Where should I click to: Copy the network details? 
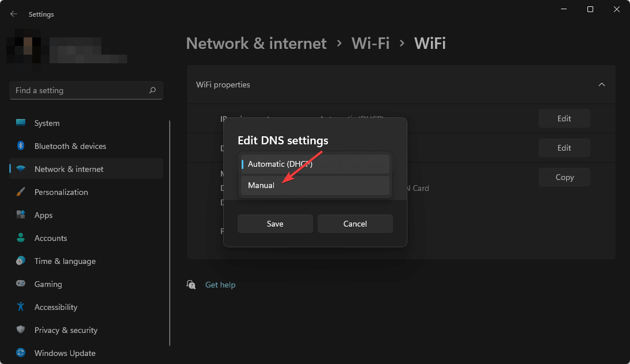[564, 177]
